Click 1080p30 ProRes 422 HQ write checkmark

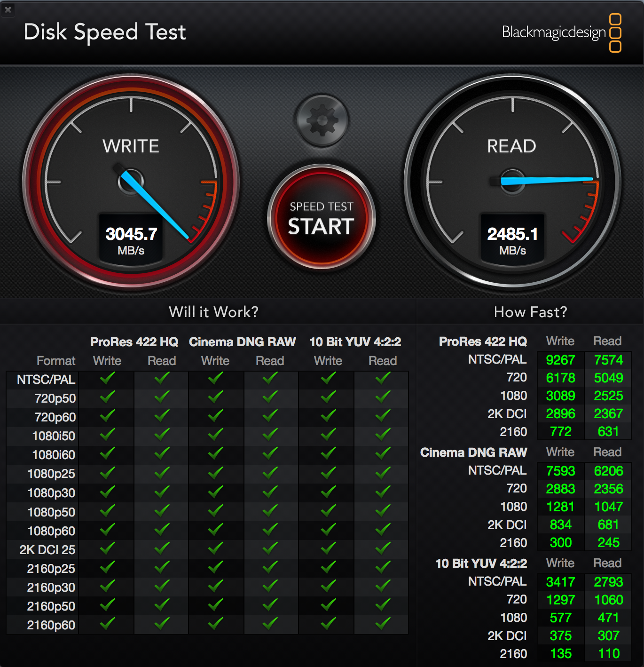(x=107, y=492)
